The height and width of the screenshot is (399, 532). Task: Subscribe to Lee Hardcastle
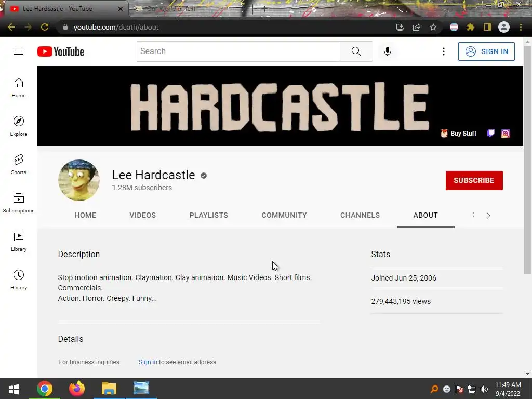[474, 180]
